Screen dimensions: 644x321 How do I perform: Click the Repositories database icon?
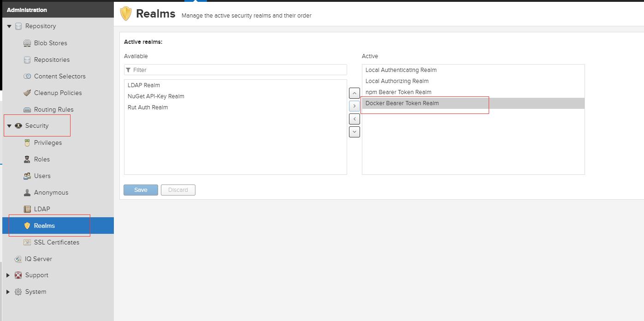point(27,59)
